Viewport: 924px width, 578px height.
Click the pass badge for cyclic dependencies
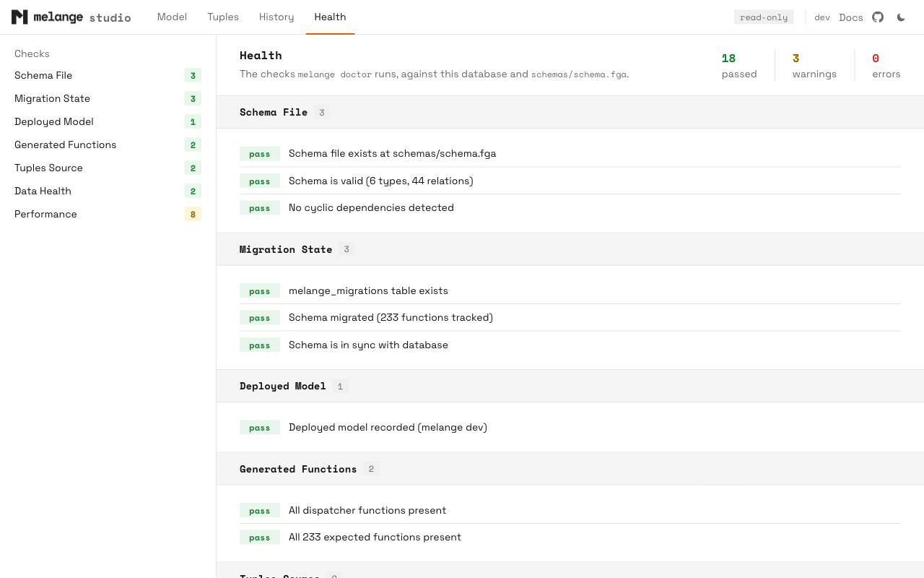(260, 208)
